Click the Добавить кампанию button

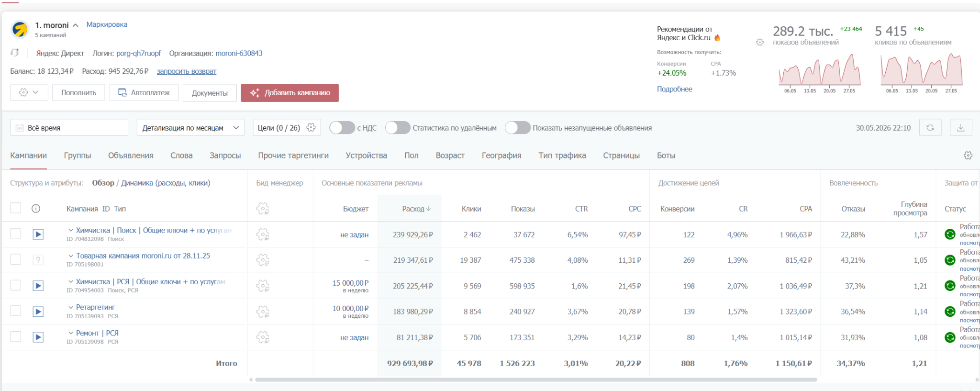pyautogui.click(x=290, y=93)
